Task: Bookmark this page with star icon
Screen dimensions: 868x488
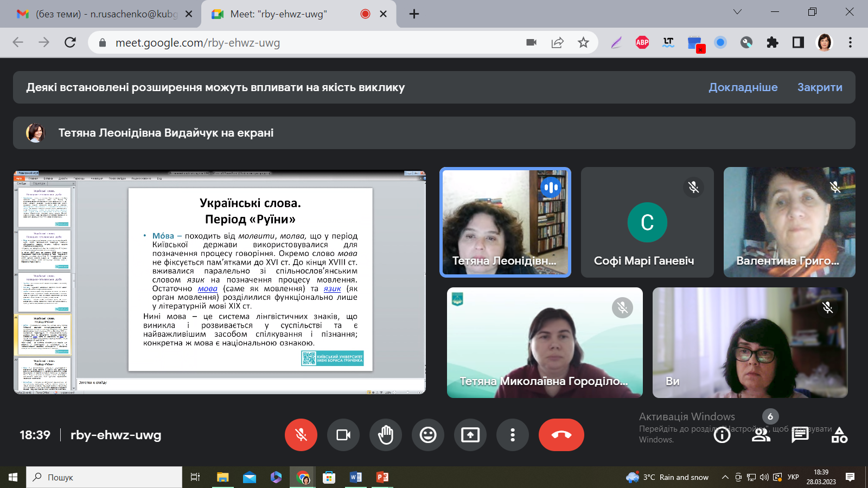Action: (583, 43)
